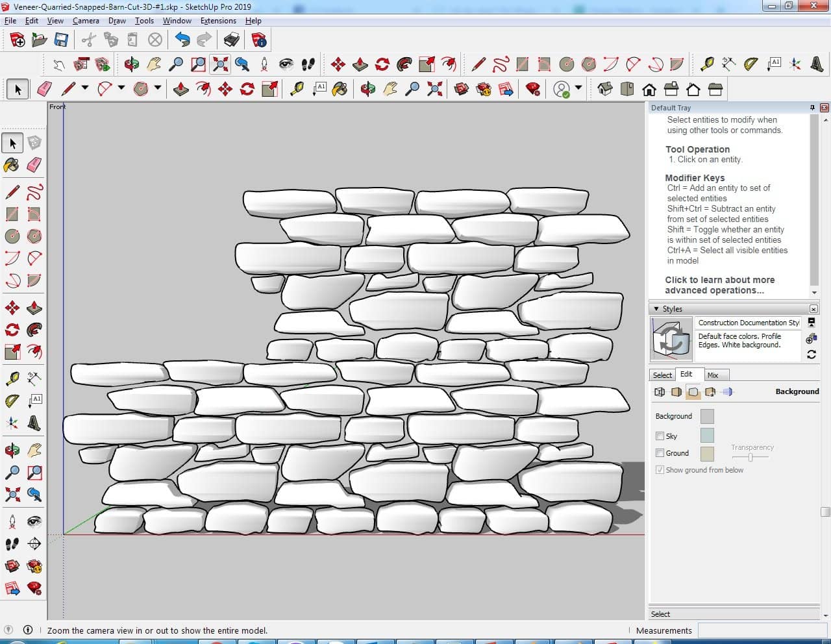Select the Follow Me tool in the side palette
The width and height of the screenshot is (831, 644).
click(34, 330)
